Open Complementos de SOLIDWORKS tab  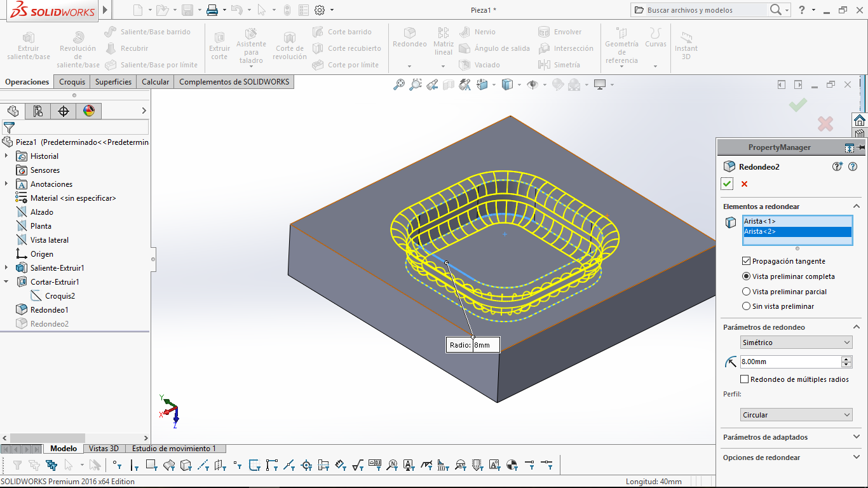(234, 82)
